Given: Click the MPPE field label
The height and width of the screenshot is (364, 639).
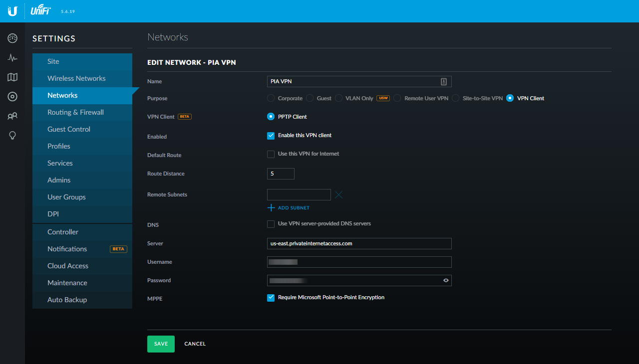Looking at the screenshot, I should pos(155,299).
